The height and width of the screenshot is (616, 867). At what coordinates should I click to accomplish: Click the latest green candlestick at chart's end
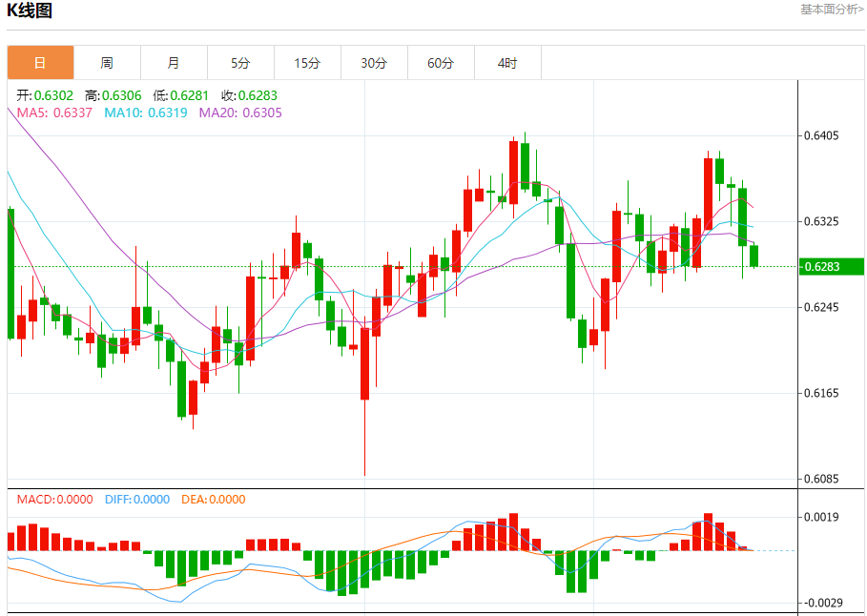pos(753,256)
